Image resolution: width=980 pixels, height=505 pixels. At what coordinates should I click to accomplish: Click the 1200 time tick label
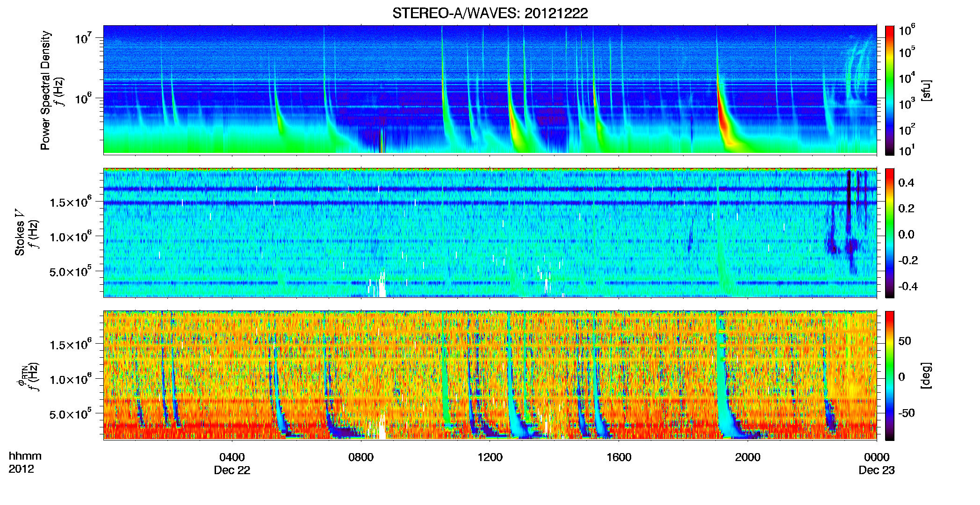[490, 457]
